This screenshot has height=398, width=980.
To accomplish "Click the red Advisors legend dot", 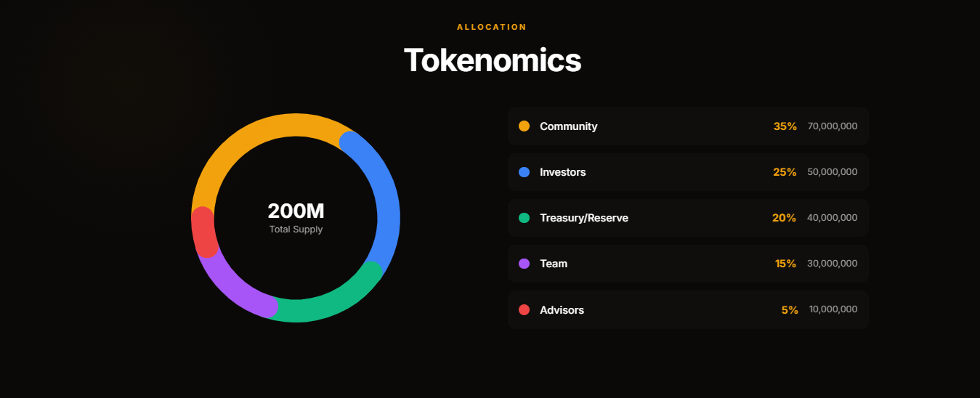I will point(524,310).
